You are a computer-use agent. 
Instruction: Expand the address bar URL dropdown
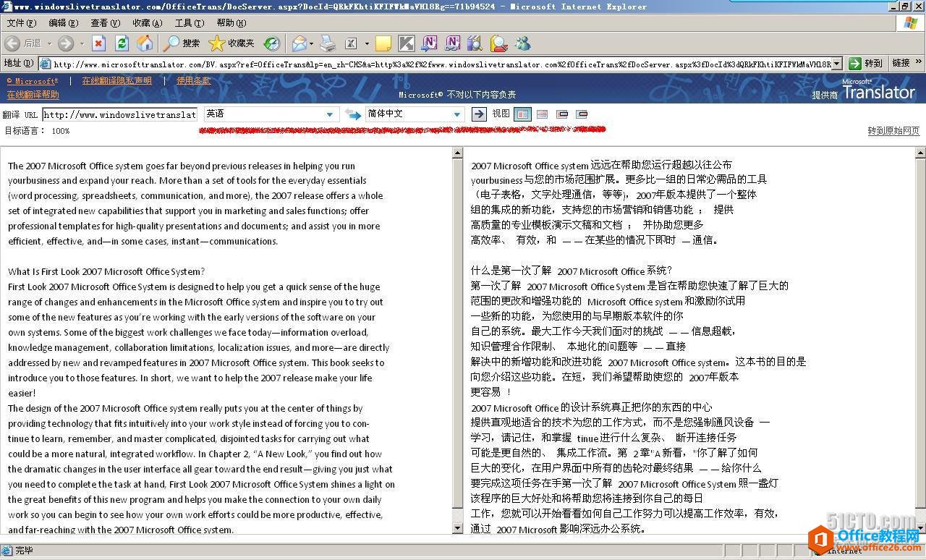pos(837,64)
